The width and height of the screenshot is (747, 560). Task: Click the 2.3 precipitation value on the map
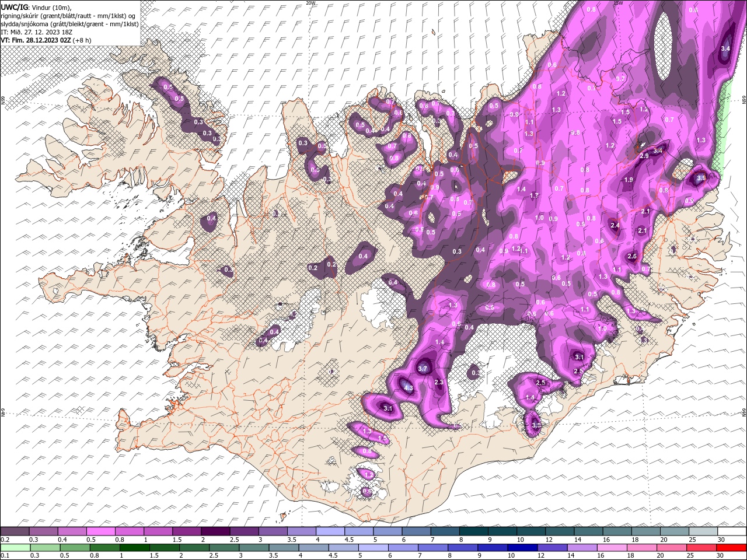(x=439, y=383)
